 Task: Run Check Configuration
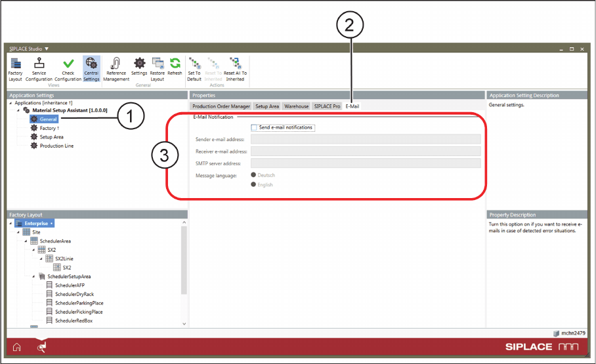(x=68, y=69)
